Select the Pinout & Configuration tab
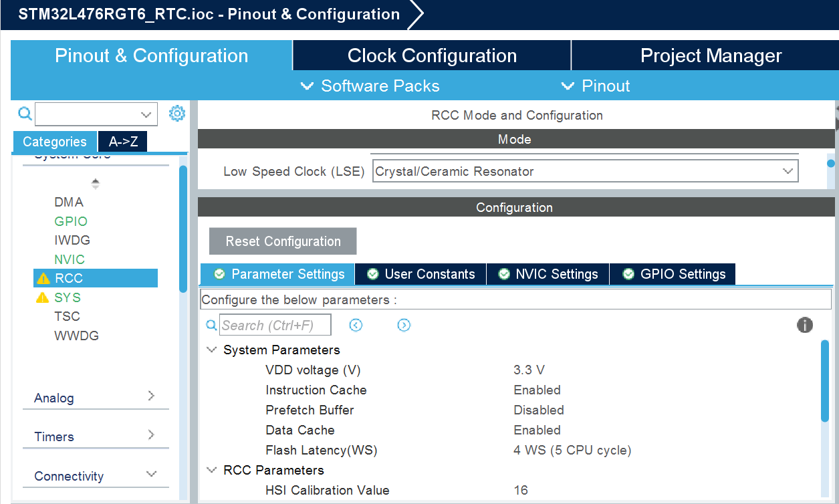Screen dimensions: 839x504 (x=152, y=55)
